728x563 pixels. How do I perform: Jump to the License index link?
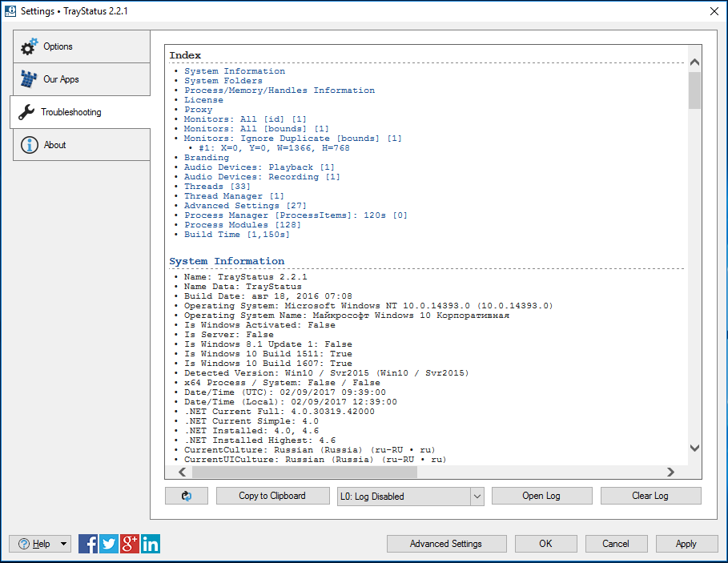click(203, 100)
